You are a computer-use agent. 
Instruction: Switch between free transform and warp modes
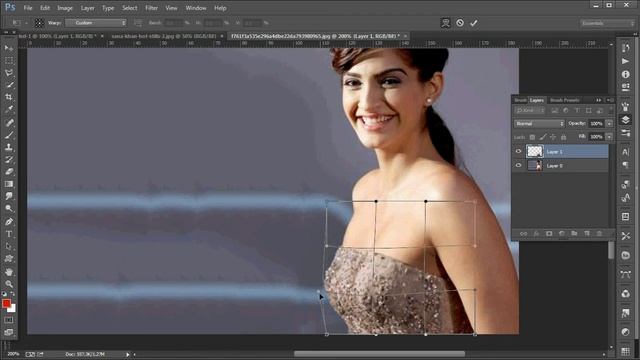[446, 23]
